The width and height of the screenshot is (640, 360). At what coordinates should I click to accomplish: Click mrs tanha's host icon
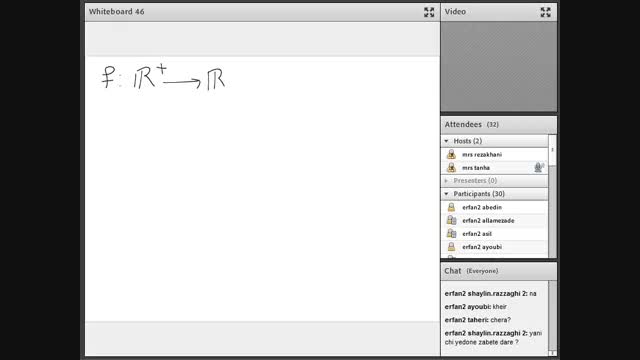click(x=451, y=167)
